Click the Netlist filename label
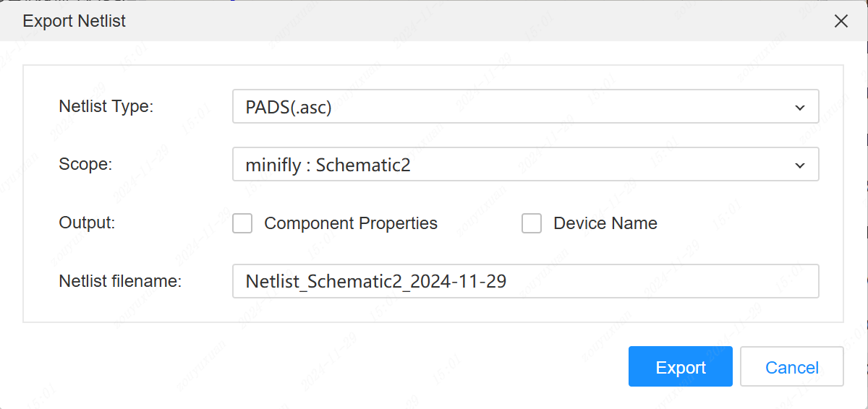This screenshot has height=409, width=868. (120, 281)
